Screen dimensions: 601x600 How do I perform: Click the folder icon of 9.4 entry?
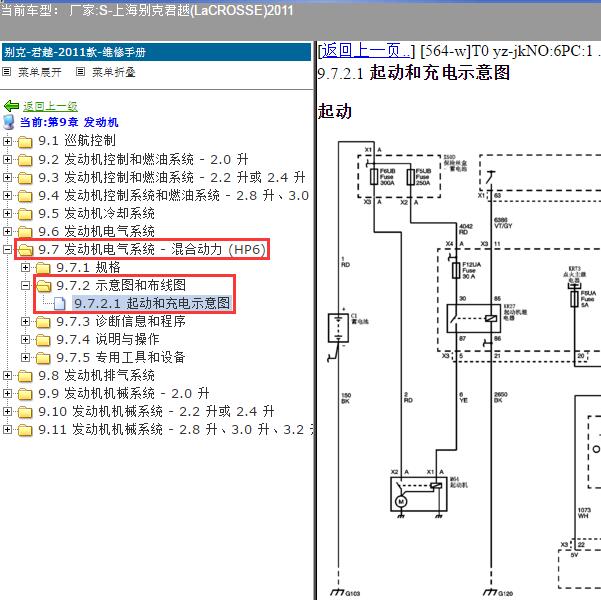click(25, 196)
